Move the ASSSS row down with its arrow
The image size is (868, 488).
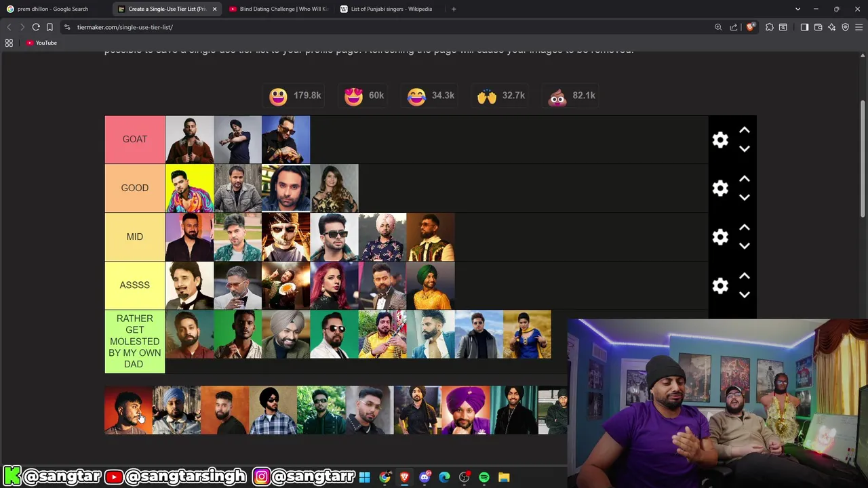(745, 295)
